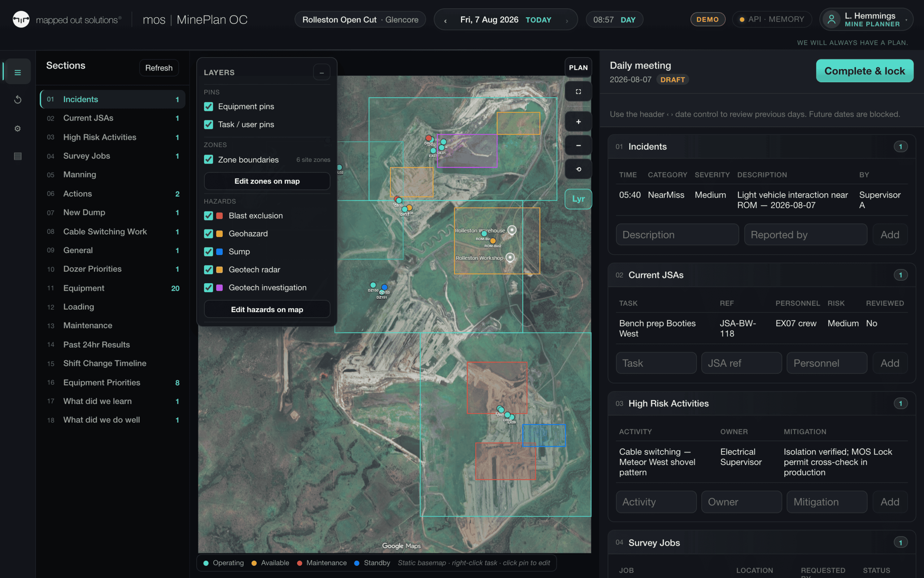The height and width of the screenshot is (578, 924).
Task: Click the mapped out solutions logo
Action: point(67,20)
